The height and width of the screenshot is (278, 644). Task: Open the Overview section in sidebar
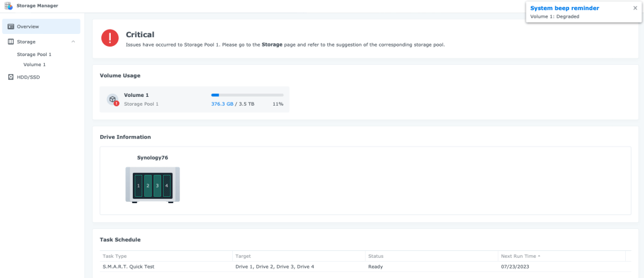point(28,26)
